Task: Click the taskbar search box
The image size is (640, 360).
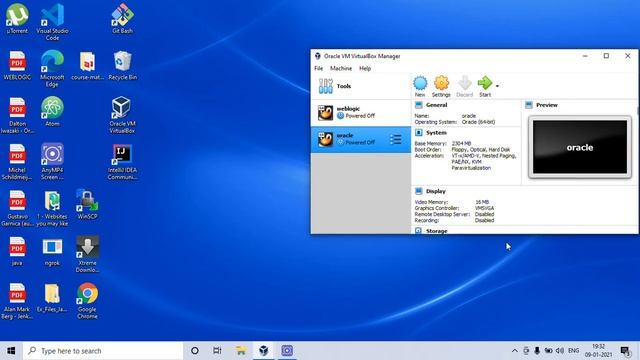Action: pyautogui.click(x=103, y=351)
